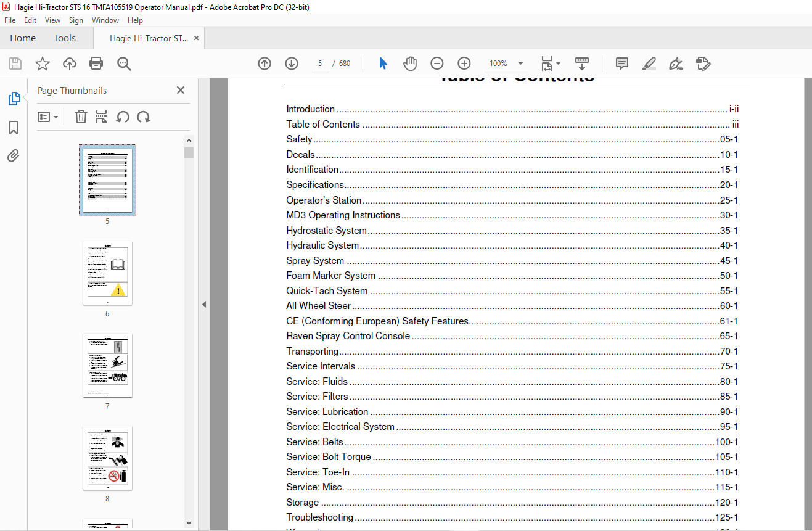Activate the Selection arrow tool
Viewport: 812px width, 531px height.
pyautogui.click(x=383, y=64)
